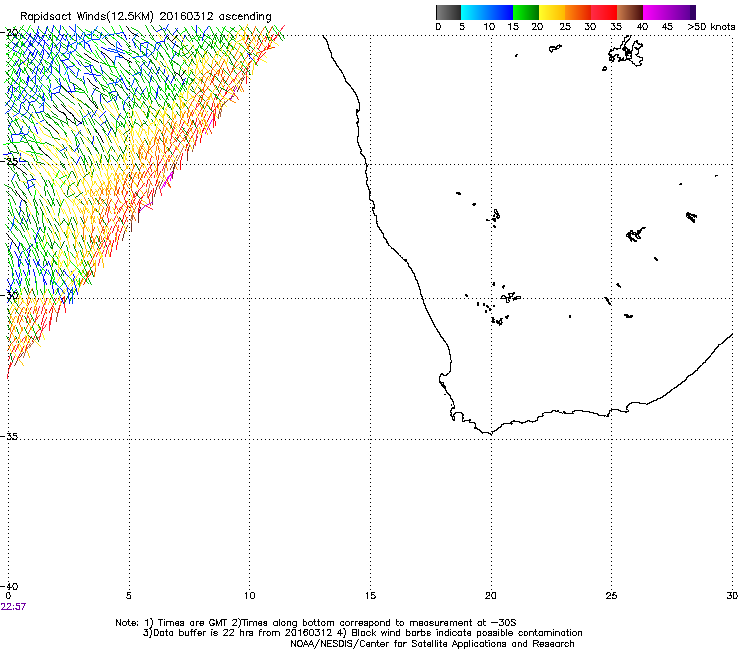Click the purple 22:57 time stamp
The width and height of the screenshot is (740, 650).
(13, 607)
